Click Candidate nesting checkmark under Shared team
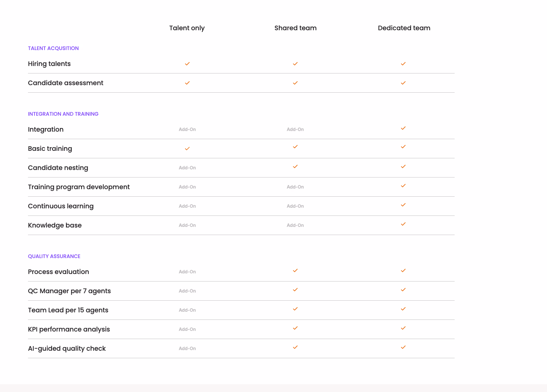This screenshot has width=547, height=392. tap(295, 166)
